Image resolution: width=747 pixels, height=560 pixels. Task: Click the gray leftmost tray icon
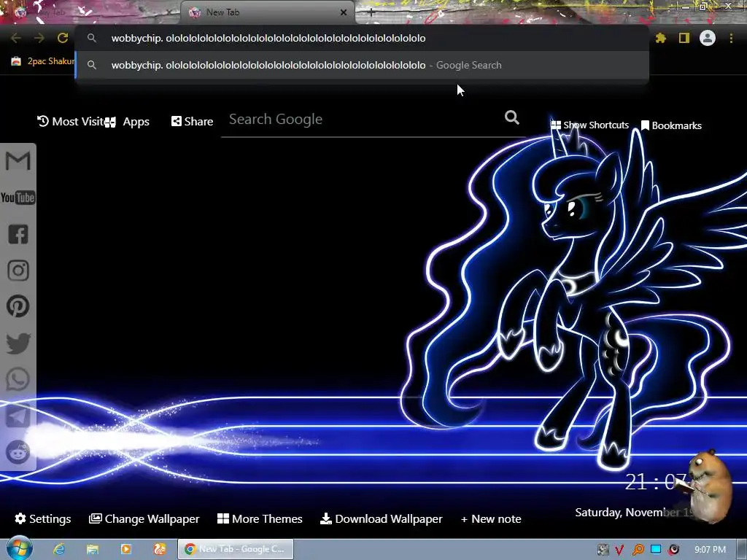[603, 550]
